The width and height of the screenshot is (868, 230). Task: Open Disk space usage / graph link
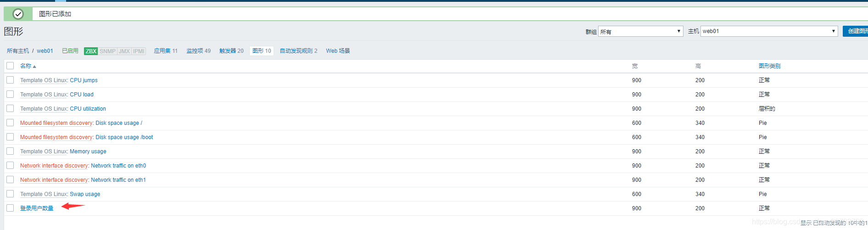[x=119, y=123]
